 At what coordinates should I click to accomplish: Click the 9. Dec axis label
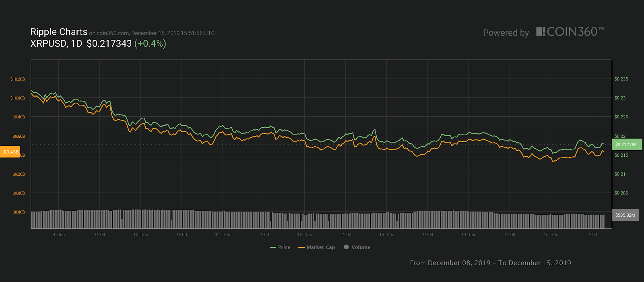pyautogui.click(x=59, y=234)
